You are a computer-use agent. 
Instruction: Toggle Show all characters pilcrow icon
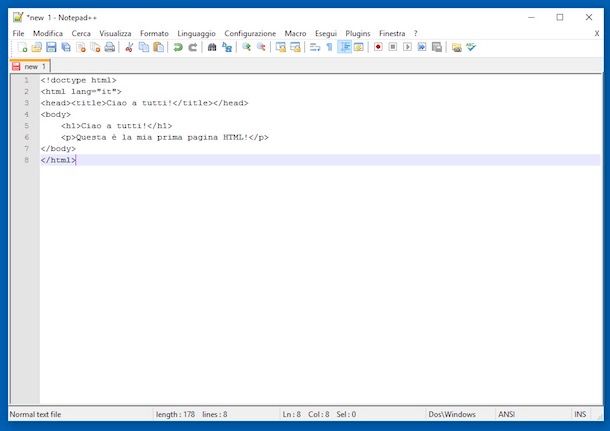(x=330, y=47)
